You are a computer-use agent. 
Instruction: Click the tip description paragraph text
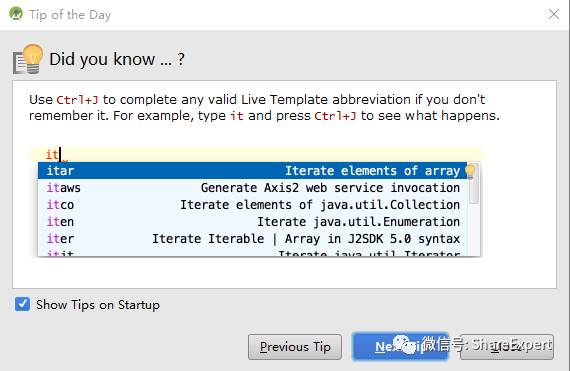pyautogui.click(x=264, y=108)
